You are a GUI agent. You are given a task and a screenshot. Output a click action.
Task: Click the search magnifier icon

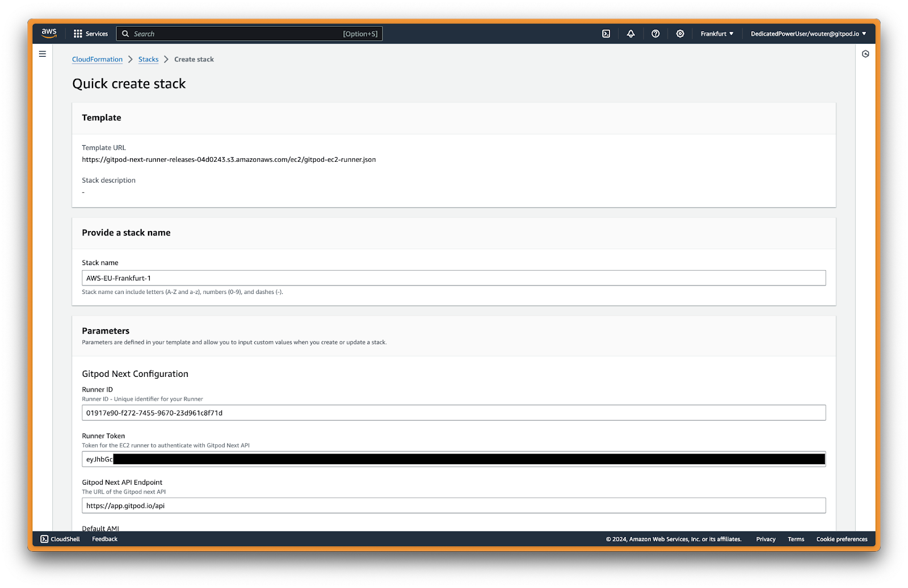(x=125, y=34)
